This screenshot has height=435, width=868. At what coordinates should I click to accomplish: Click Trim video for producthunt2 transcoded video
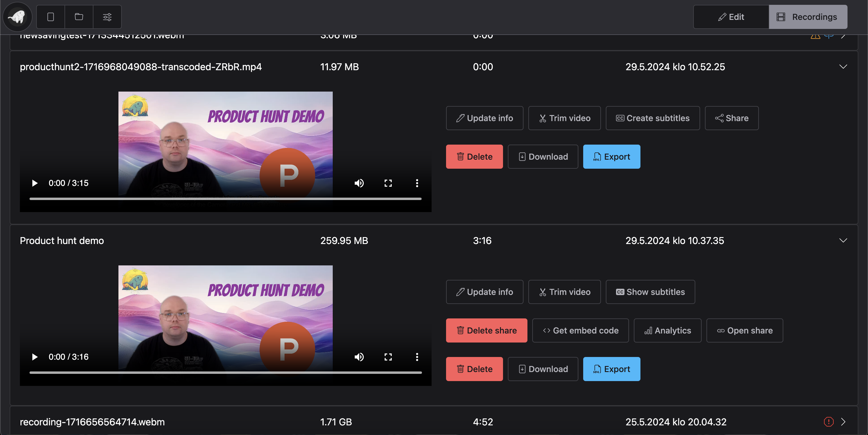(x=565, y=118)
